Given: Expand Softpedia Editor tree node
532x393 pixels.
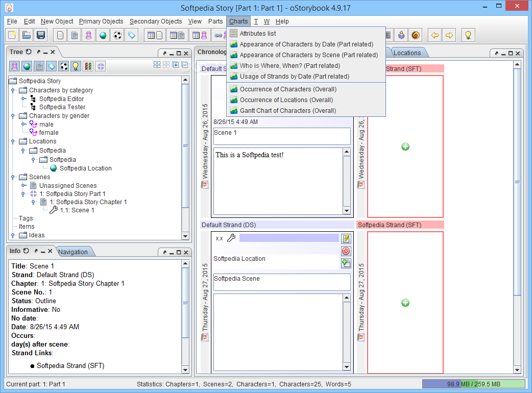Looking at the screenshot, I should click(23, 99).
